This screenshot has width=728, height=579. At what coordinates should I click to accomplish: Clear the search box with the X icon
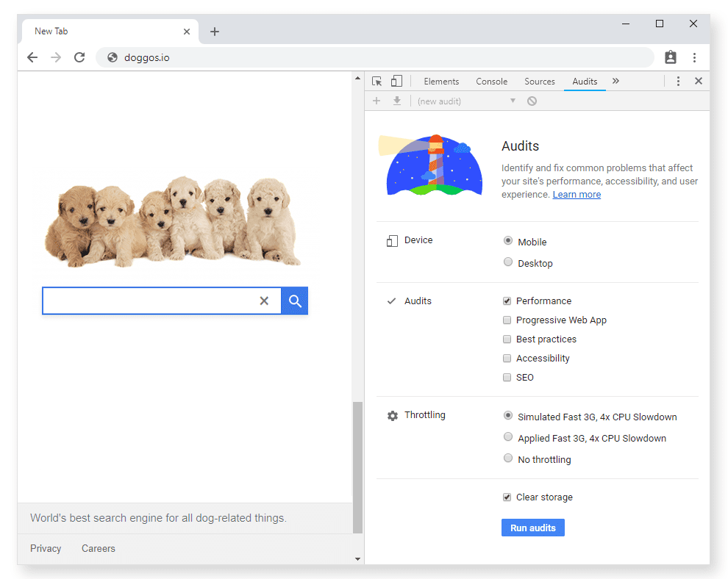click(264, 301)
